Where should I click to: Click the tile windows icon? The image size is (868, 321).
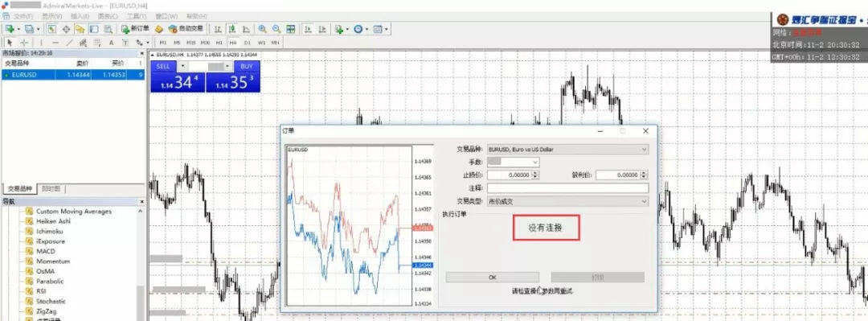coord(291,29)
